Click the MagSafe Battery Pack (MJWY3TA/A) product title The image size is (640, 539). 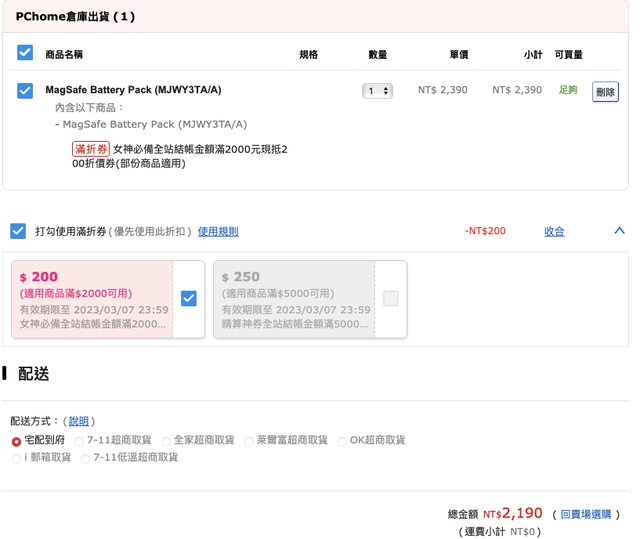[x=133, y=90]
